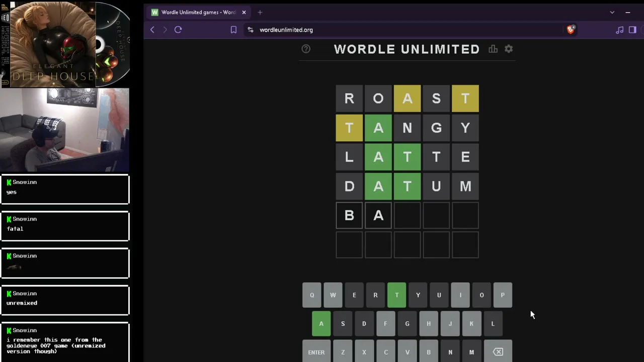Tap O on the on-screen keyboard
The width and height of the screenshot is (644, 362).
pyautogui.click(x=481, y=295)
